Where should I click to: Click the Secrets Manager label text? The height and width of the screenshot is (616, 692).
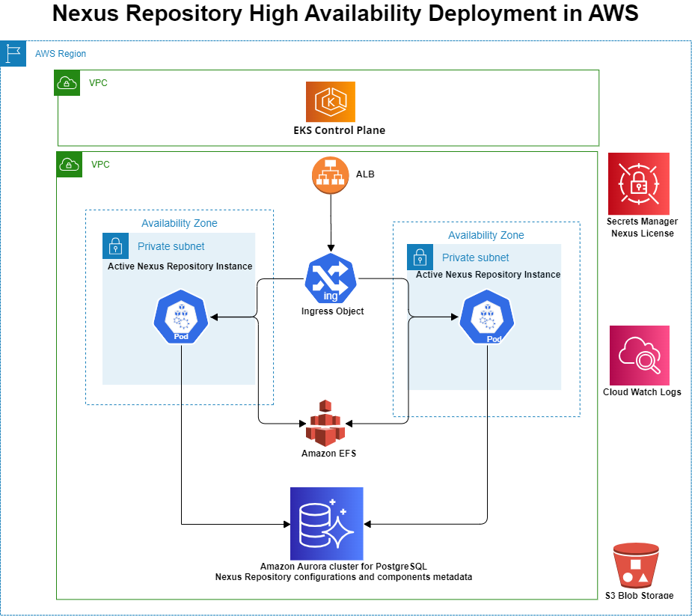click(642, 222)
